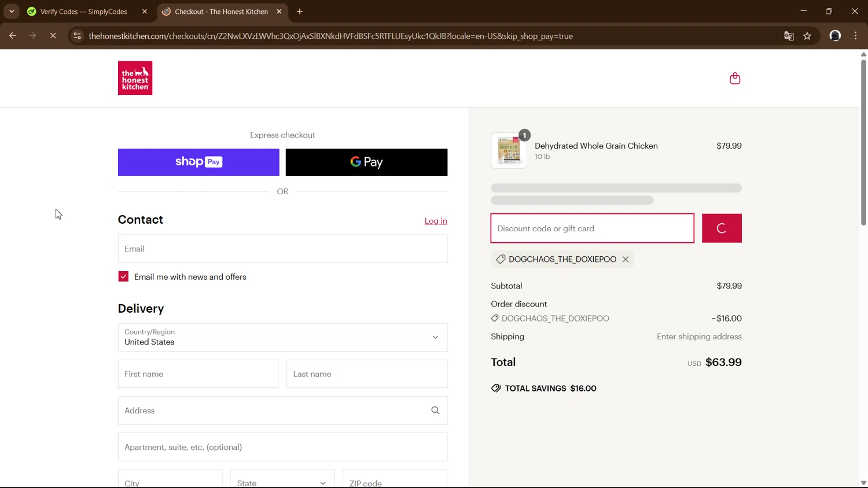
Task: Bookmark this page with star icon
Action: 807,36
